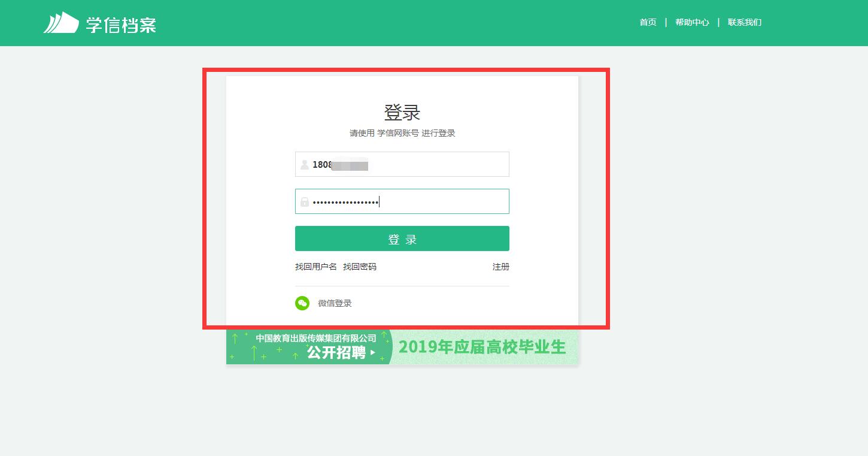Click the 注册 link
The height and width of the screenshot is (456, 868).
[501, 267]
